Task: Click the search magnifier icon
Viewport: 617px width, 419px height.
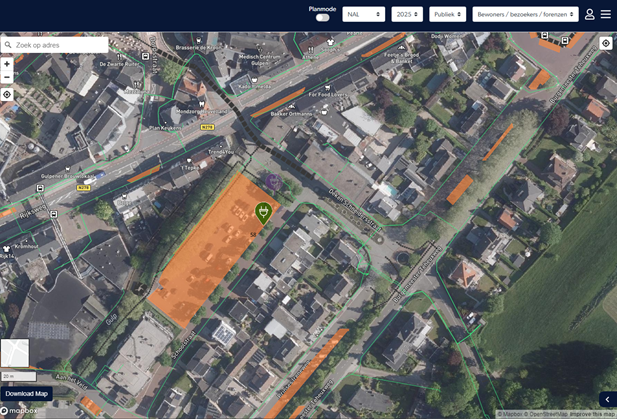Action: [x=8, y=45]
